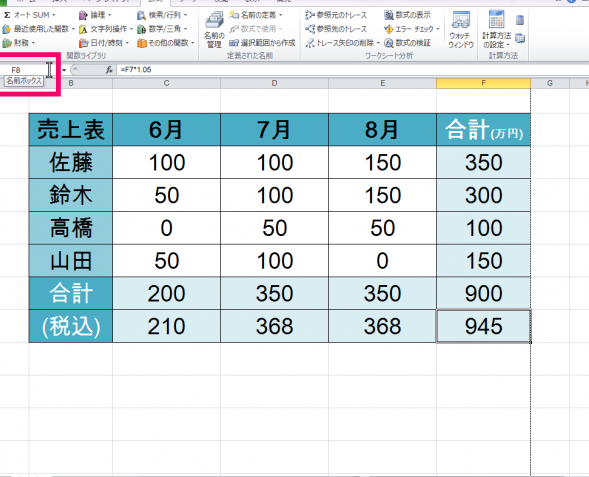
Task: Click the formula bar showing =F7*1.05
Action: pos(352,69)
